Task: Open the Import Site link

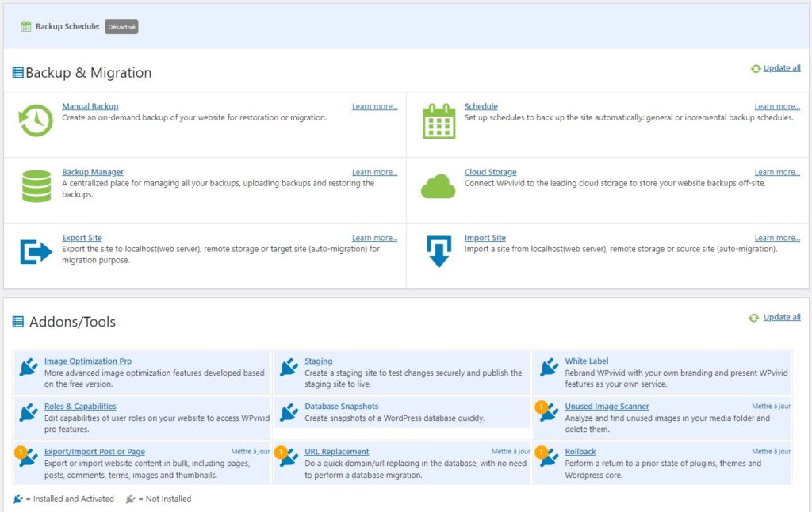Action: (x=485, y=238)
